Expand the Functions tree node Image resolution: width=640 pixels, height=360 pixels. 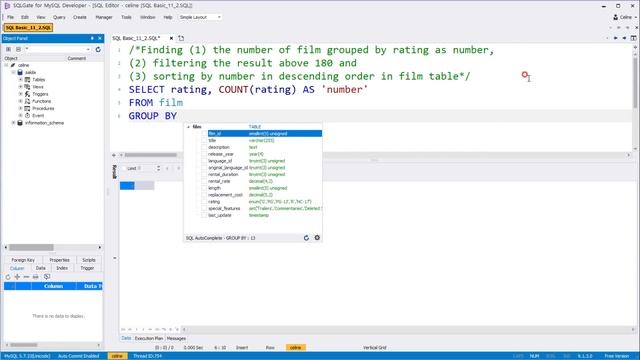pos(20,101)
